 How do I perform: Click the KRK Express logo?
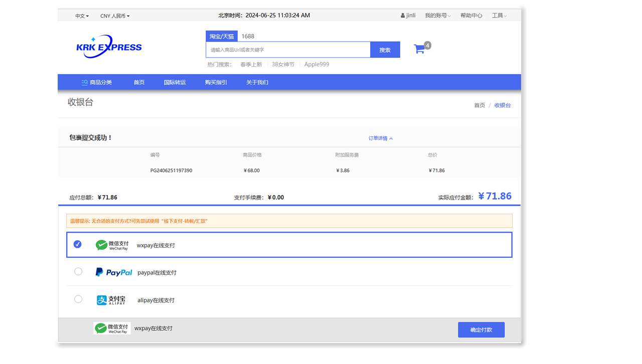click(109, 47)
